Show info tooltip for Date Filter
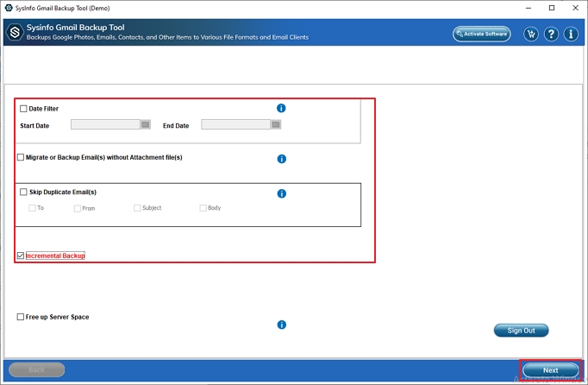This screenshot has height=385, width=588. pos(281,108)
